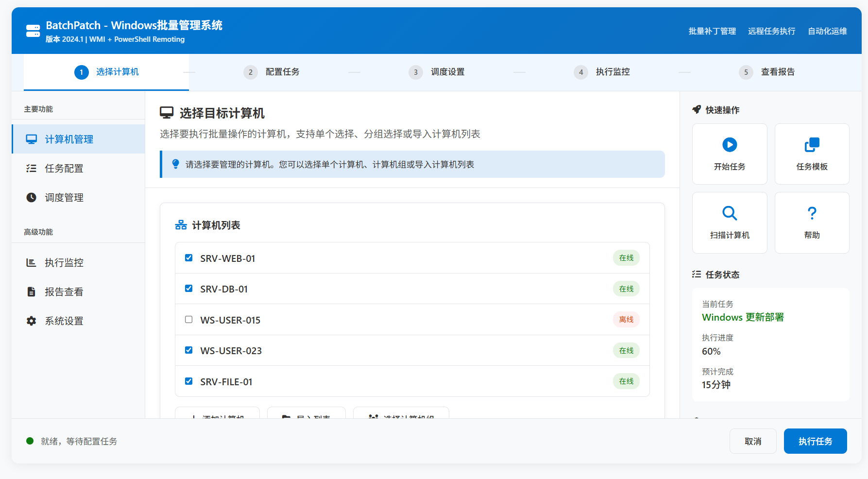
Task: Click the BatchPatch server logo icon
Action: (x=33, y=31)
